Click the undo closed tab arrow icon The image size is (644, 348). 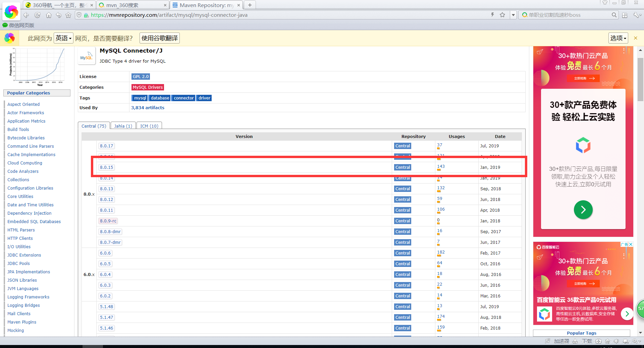click(x=59, y=15)
